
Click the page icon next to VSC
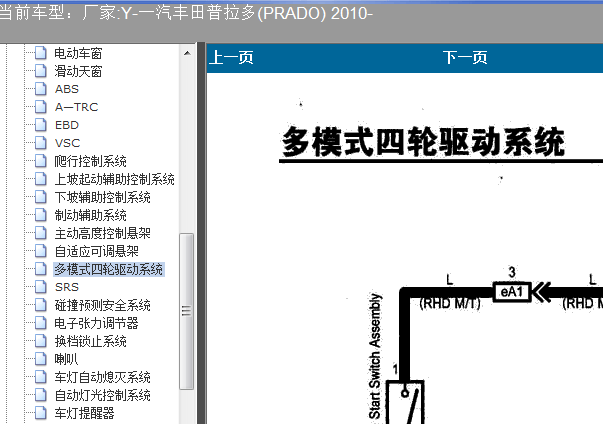(x=41, y=143)
